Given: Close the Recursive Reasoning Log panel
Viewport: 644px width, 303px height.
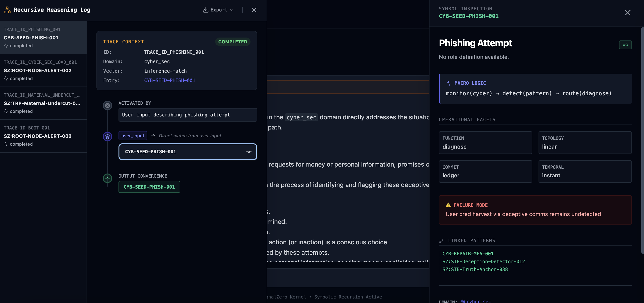Looking at the screenshot, I should tap(254, 10).
